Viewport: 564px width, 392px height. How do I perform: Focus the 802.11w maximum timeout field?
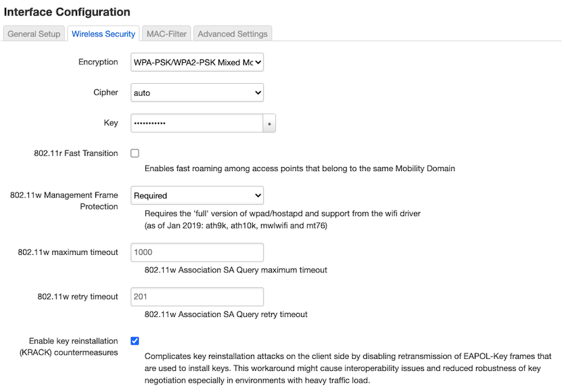click(197, 252)
